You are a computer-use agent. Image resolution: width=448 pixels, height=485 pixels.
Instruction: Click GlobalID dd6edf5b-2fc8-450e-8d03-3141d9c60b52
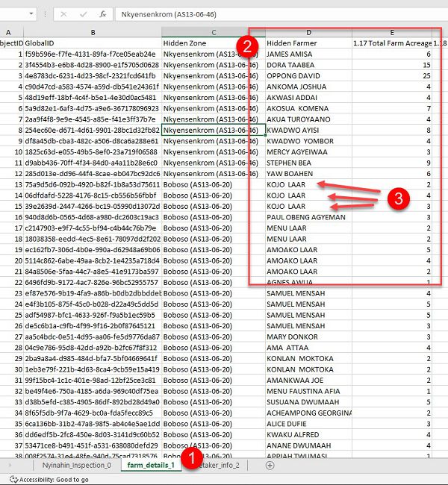(93, 435)
